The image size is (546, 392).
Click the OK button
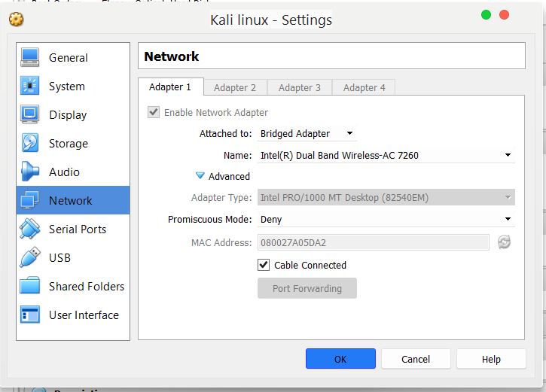[340, 359]
